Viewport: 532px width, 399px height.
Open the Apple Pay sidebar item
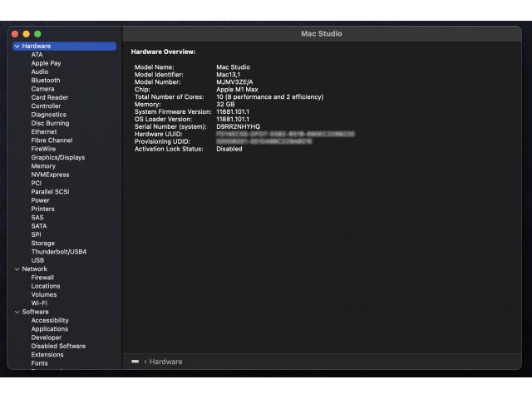[x=47, y=63]
